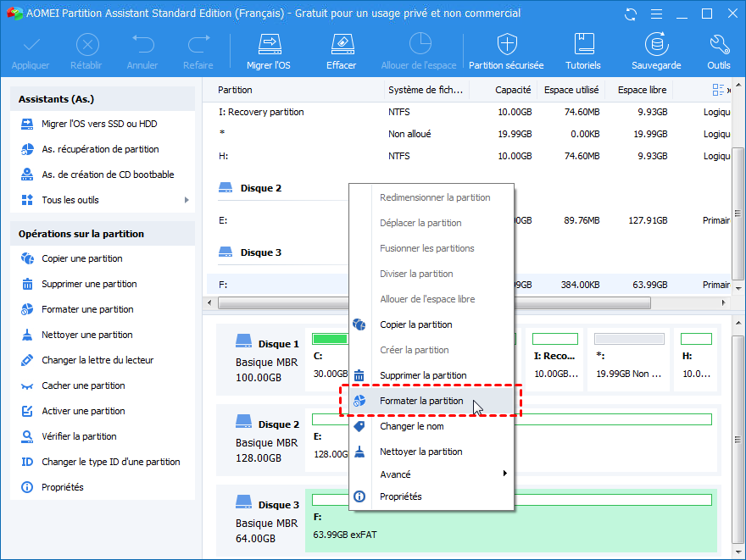Click the column view toggle icon

[718, 90]
